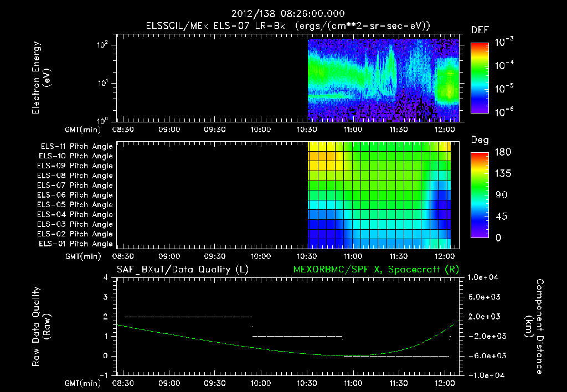Click the 10^2 electron energy tick label
Viewport: 567px width, 392px height.
click(x=102, y=45)
